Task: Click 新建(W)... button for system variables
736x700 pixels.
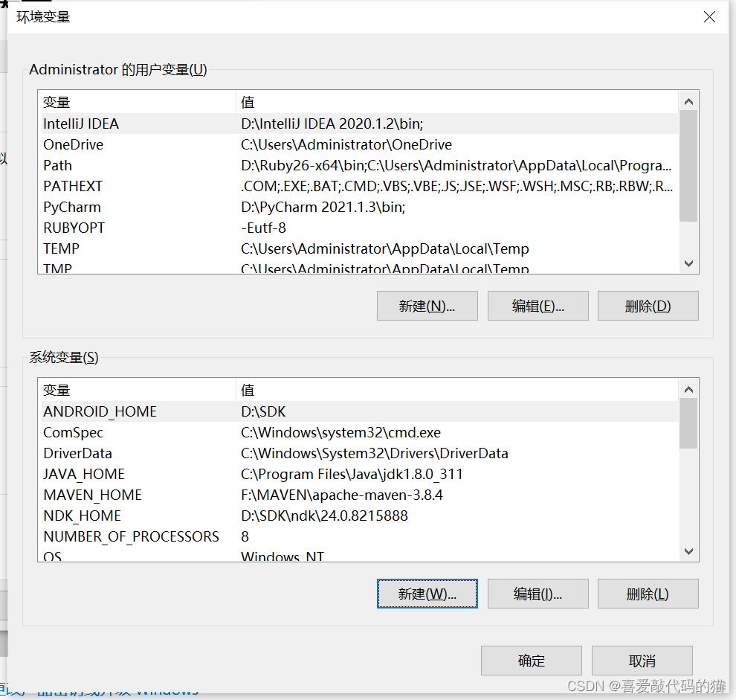Action: (427, 594)
